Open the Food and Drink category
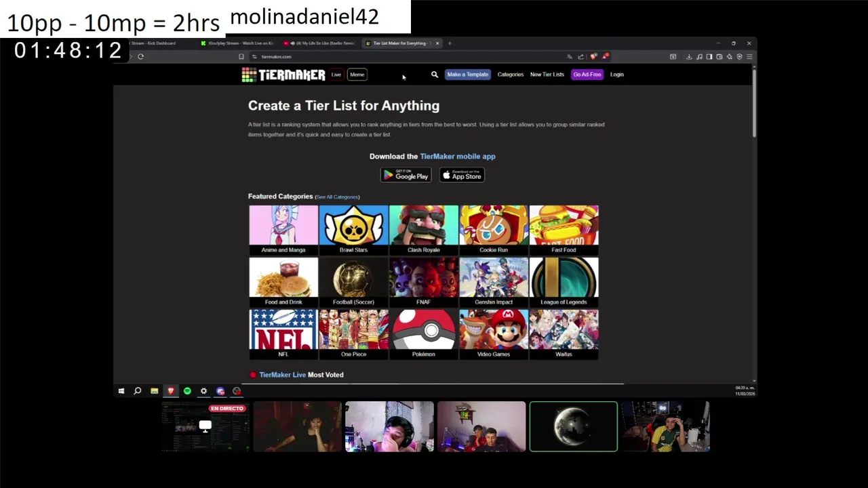 click(x=283, y=282)
